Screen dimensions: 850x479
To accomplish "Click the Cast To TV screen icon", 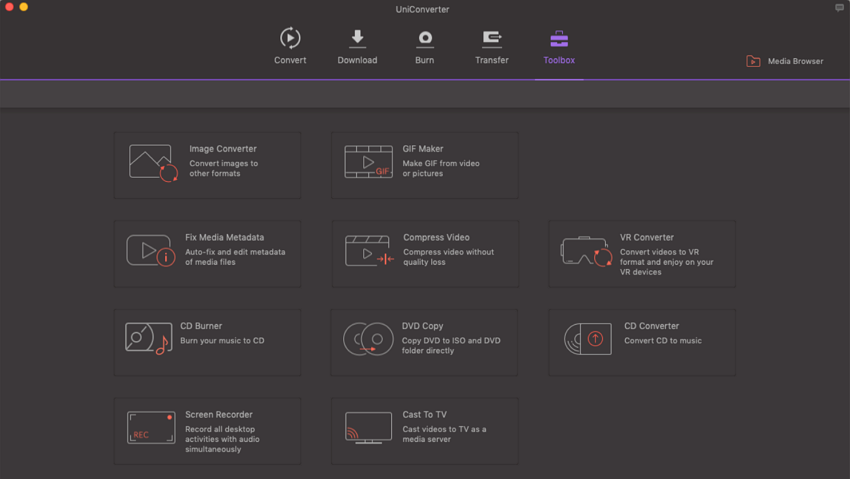I will [x=369, y=428].
